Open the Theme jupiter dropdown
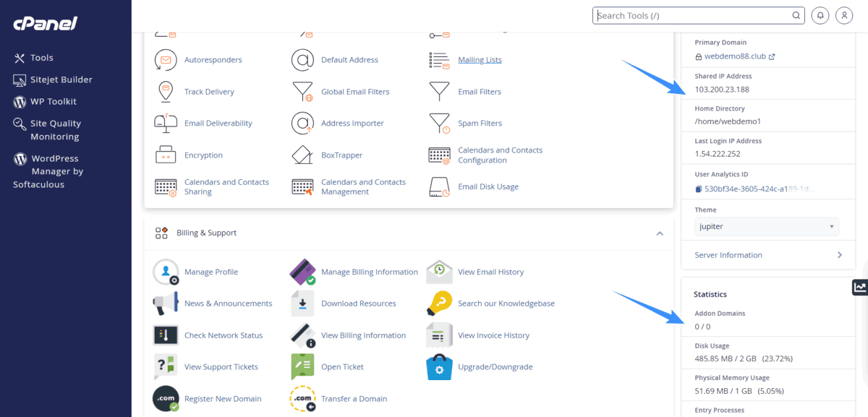The height and width of the screenshot is (417, 868). tap(767, 226)
